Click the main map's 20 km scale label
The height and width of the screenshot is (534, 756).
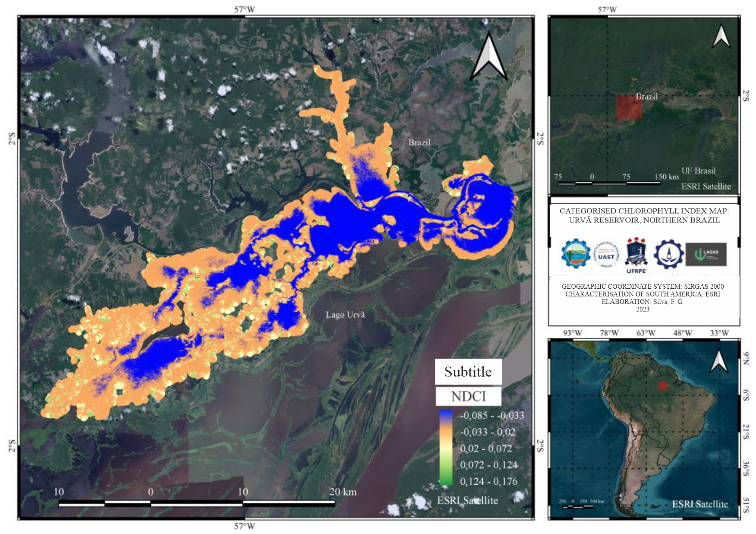(x=342, y=492)
